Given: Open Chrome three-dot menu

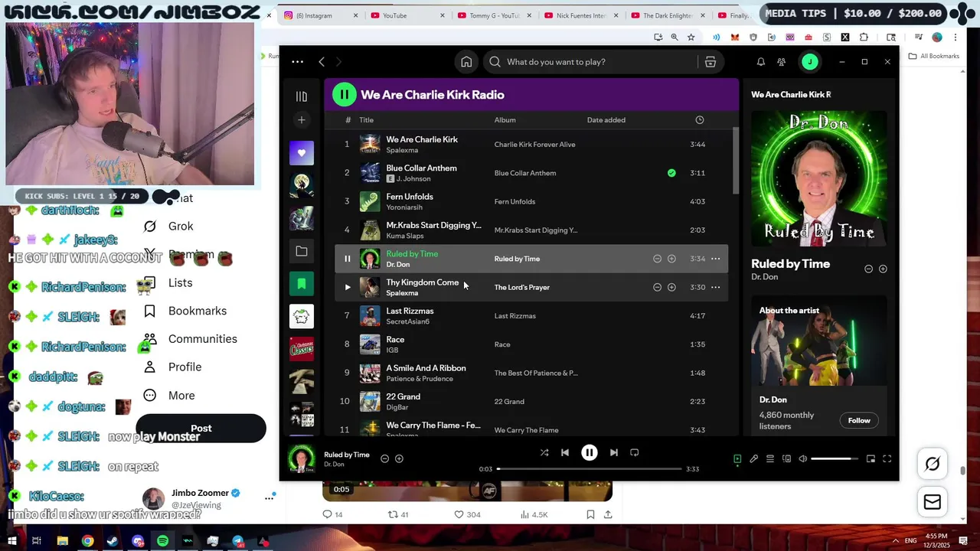Looking at the screenshot, I should [x=955, y=37].
